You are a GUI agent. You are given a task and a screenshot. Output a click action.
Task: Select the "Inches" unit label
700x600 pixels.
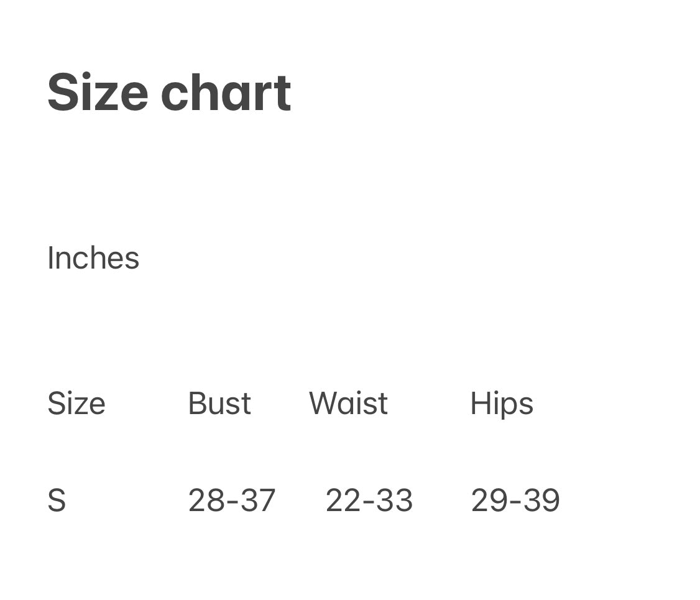point(93,257)
